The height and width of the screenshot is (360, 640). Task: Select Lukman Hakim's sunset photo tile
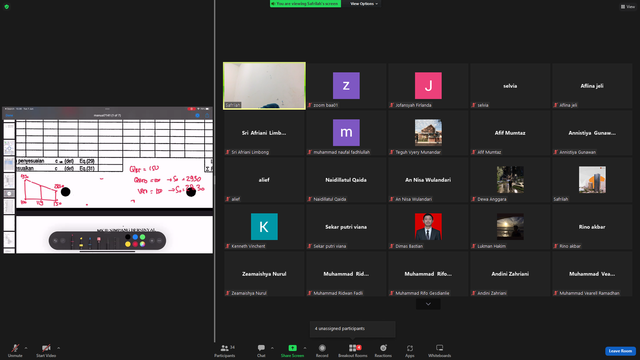510,227
